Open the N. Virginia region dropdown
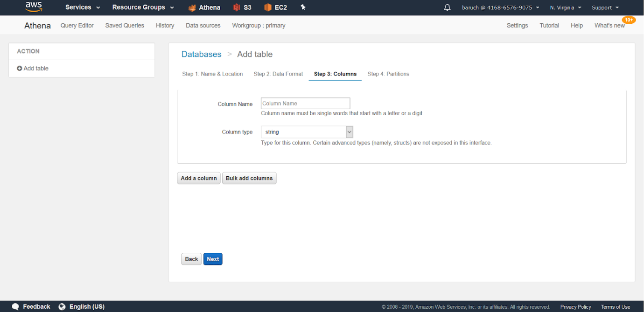Screen dimensions: 644x312 pyautogui.click(x=566, y=7)
